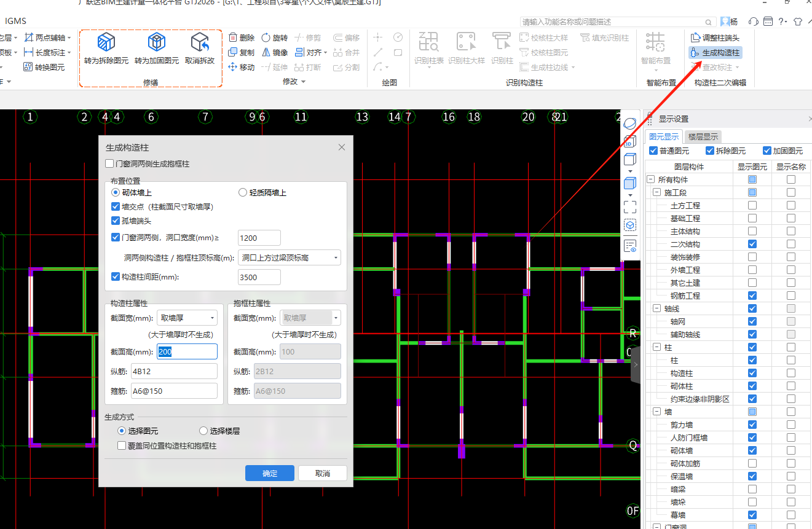812x529 pixels.
Task: Select 选择楼层 radio button
Action: pos(203,431)
